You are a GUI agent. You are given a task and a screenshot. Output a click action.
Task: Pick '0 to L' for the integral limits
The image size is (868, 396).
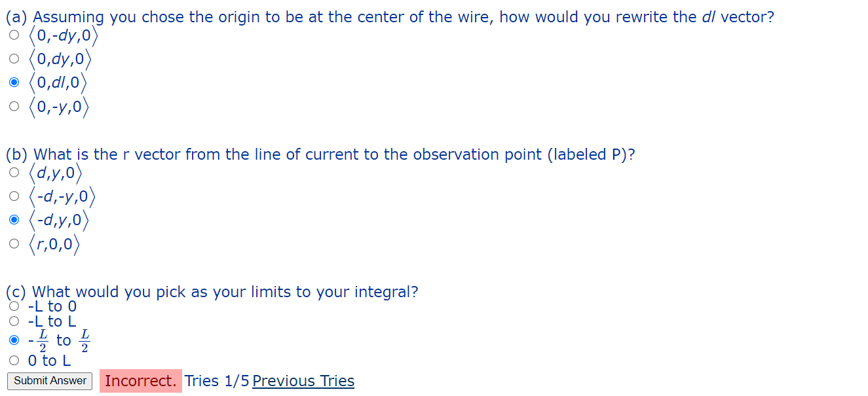[x=14, y=359]
